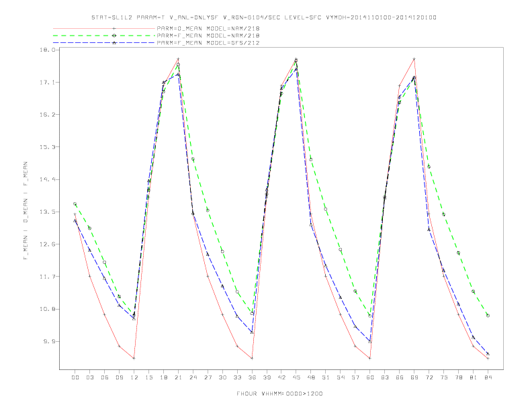Click y-axis tick value 15.3

[x=48, y=147]
